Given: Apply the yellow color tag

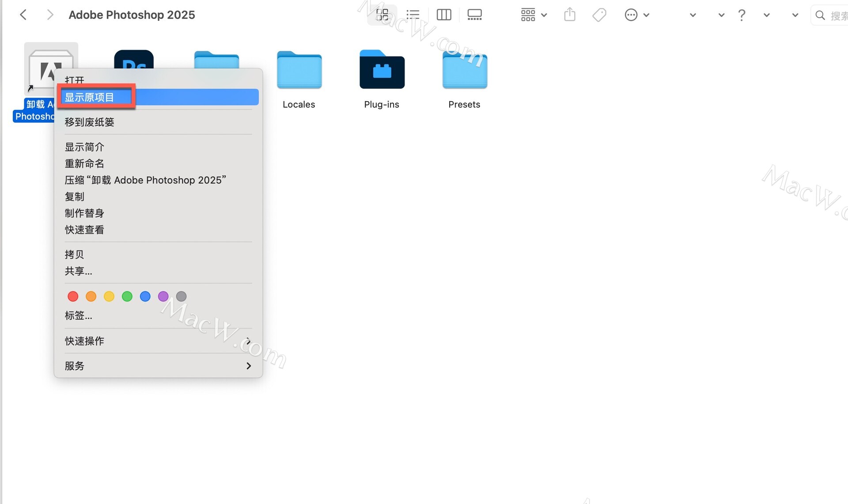Looking at the screenshot, I should coord(109,296).
